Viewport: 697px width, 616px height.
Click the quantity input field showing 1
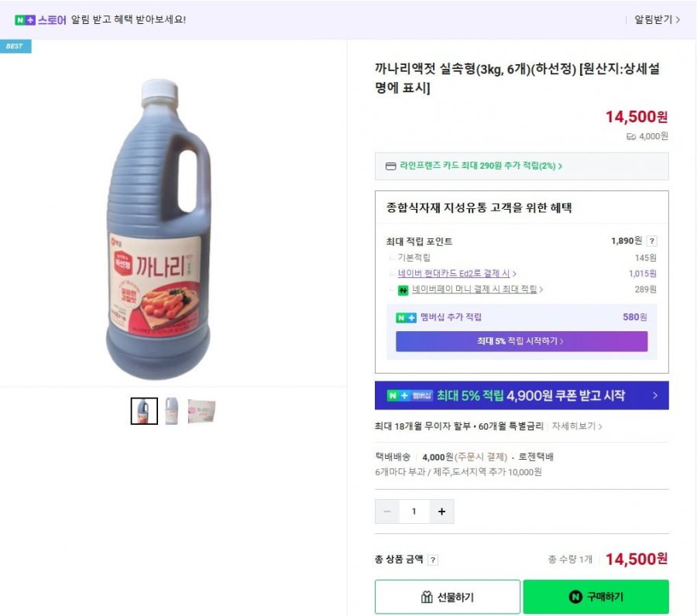pos(414,511)
